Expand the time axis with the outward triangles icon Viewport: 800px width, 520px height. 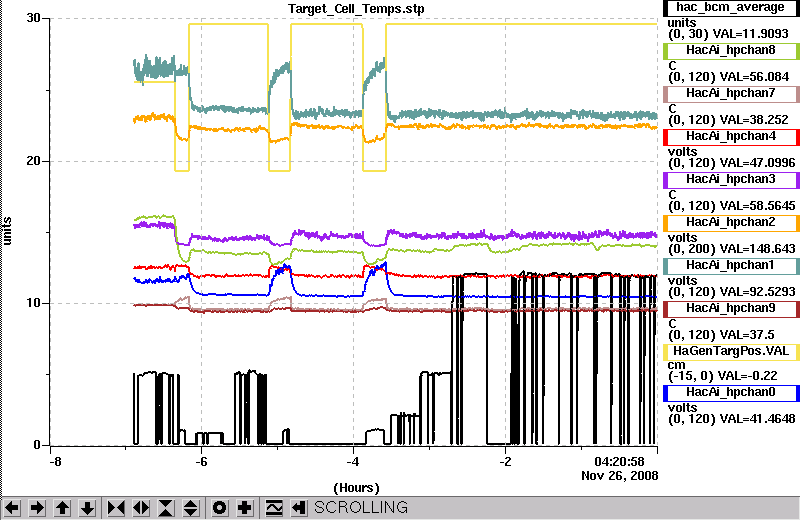[141, 508]
